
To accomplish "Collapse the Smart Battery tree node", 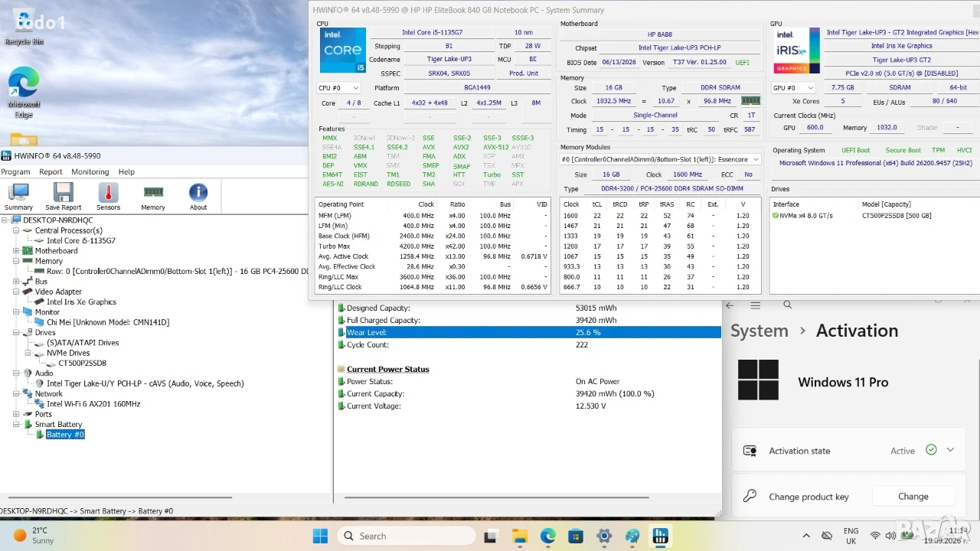I will (x=17, y=424).
